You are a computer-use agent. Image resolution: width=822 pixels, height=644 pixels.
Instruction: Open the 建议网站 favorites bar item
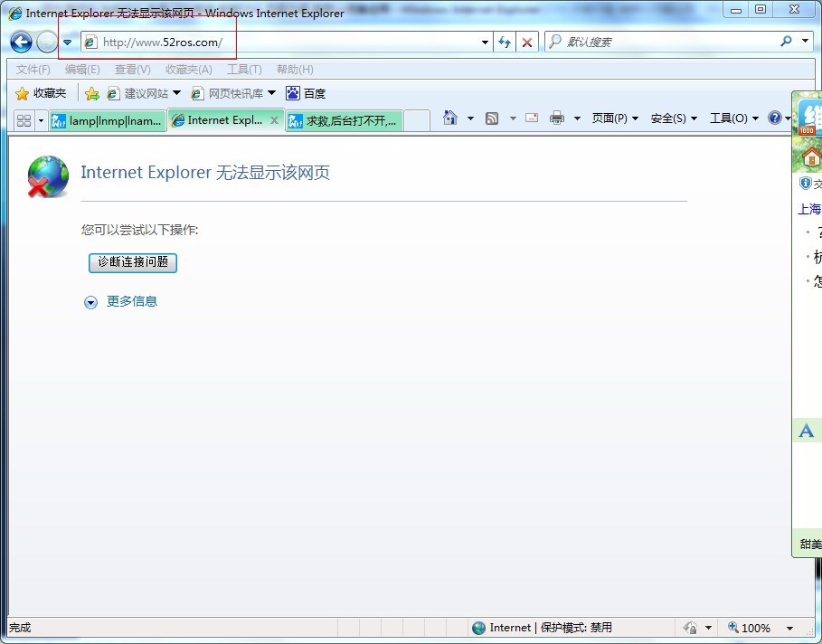pos(144,93)
